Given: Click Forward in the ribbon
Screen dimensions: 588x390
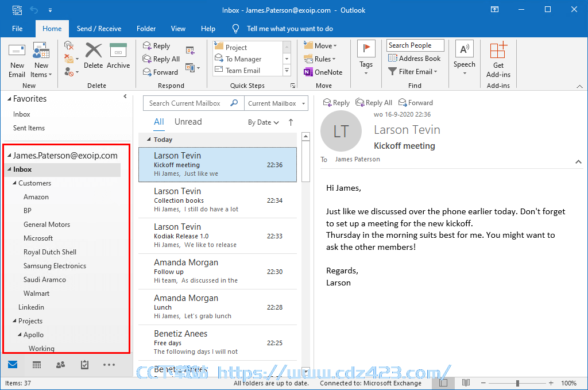Looking at the screenshot, I should (161, 72).
